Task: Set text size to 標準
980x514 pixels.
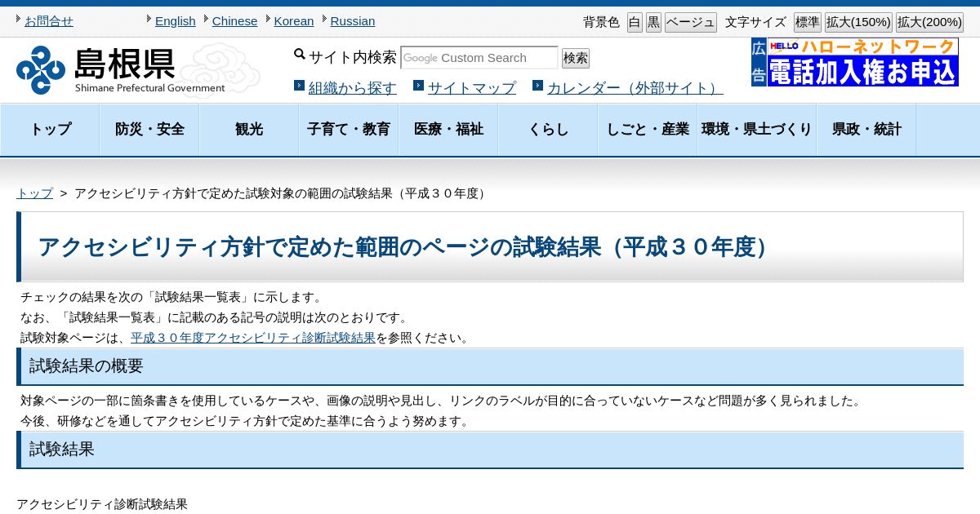Action: (807, 22)
